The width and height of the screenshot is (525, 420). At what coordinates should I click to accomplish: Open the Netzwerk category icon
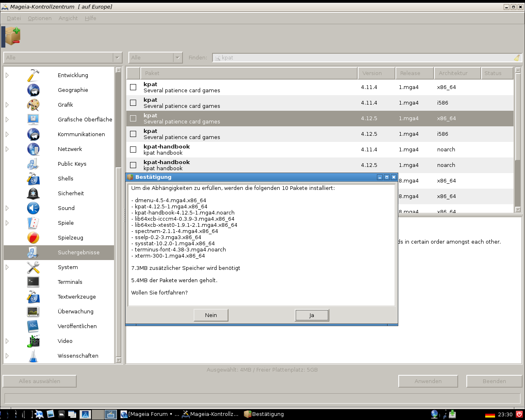tap(33, 149)
